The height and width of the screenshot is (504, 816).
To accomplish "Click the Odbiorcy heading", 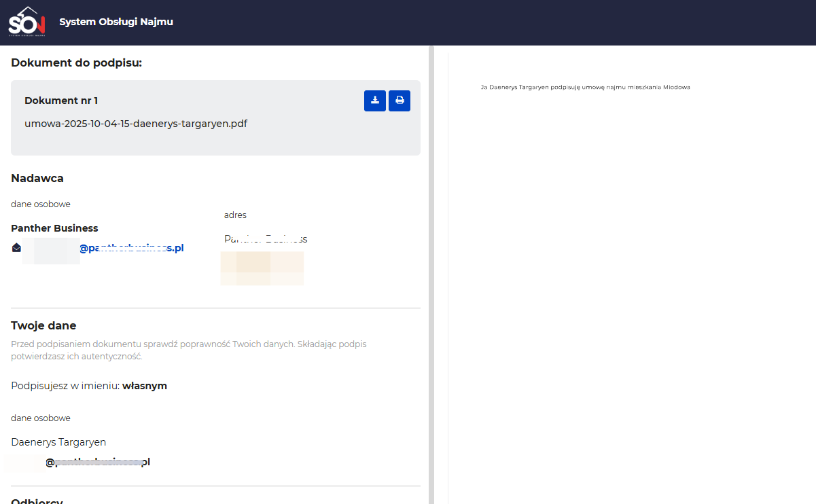I will (x=37, y=501).
